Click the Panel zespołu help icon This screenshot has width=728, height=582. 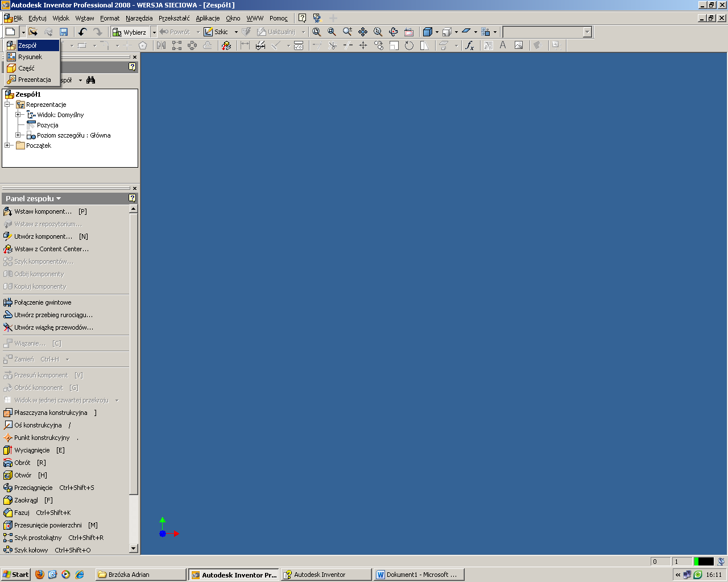click(x=133, y=198)
